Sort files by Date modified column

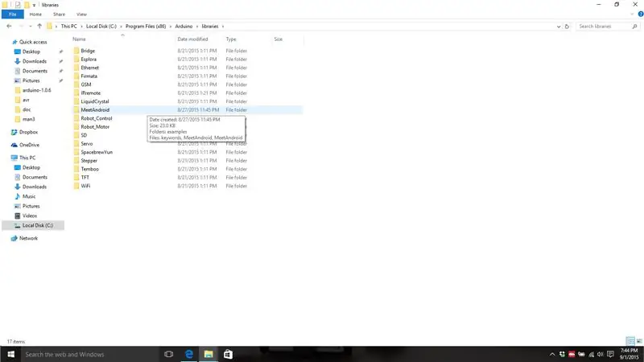pos(192,39)
